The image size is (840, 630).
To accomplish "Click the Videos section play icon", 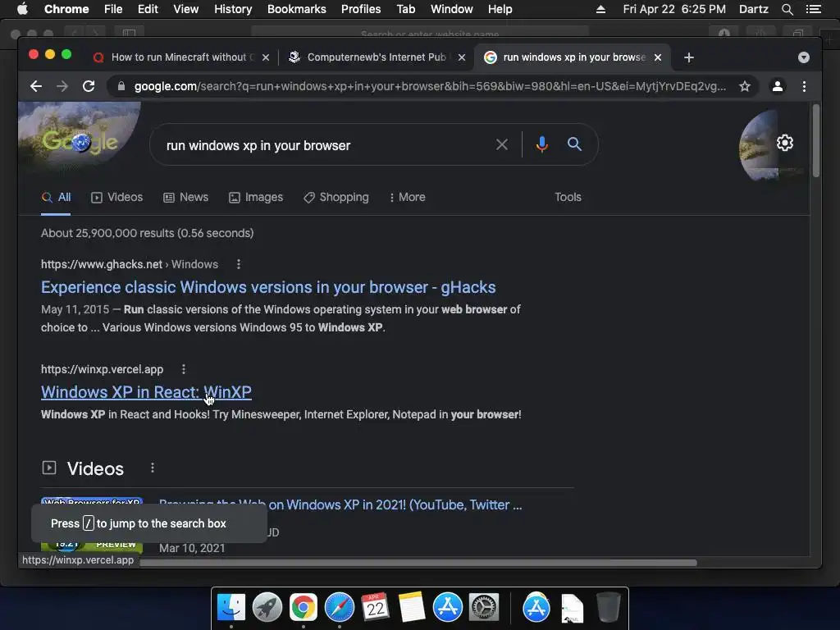I will pos(48,468).
